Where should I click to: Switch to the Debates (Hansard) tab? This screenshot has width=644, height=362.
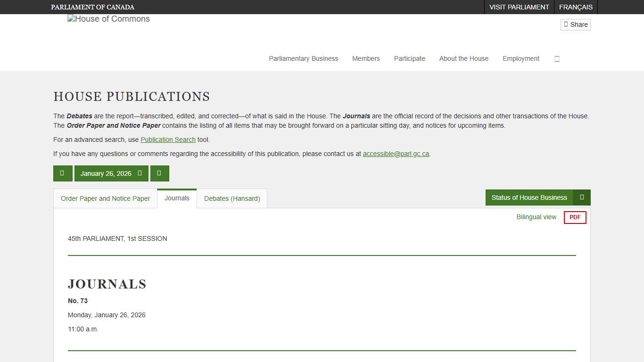click(x=232, y=198)
